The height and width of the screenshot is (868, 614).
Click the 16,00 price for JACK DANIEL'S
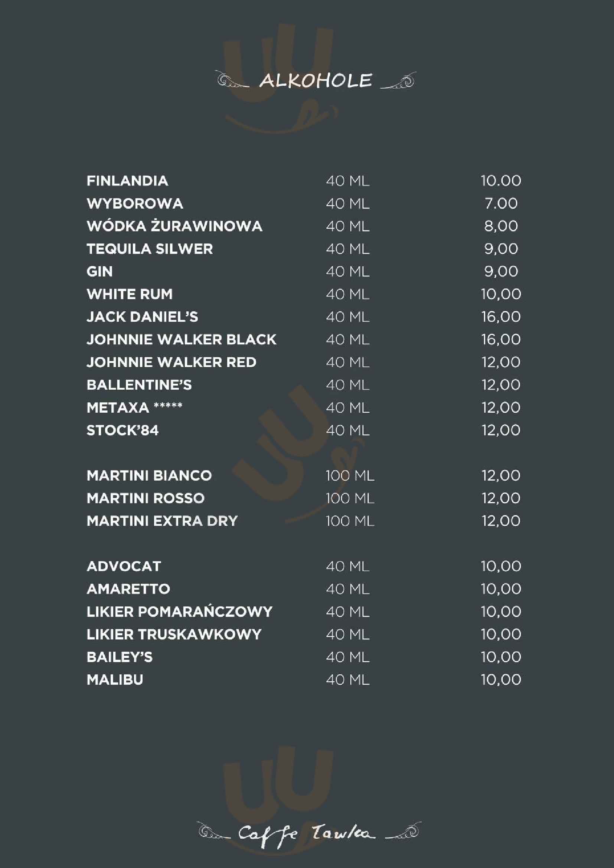click(x=501, y=317)
